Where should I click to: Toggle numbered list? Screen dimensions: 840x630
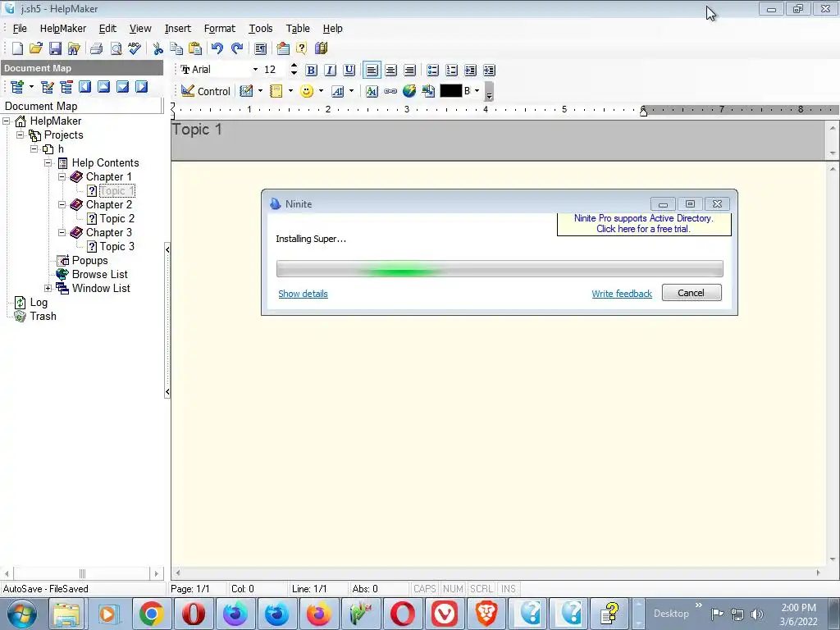[452, 71]
